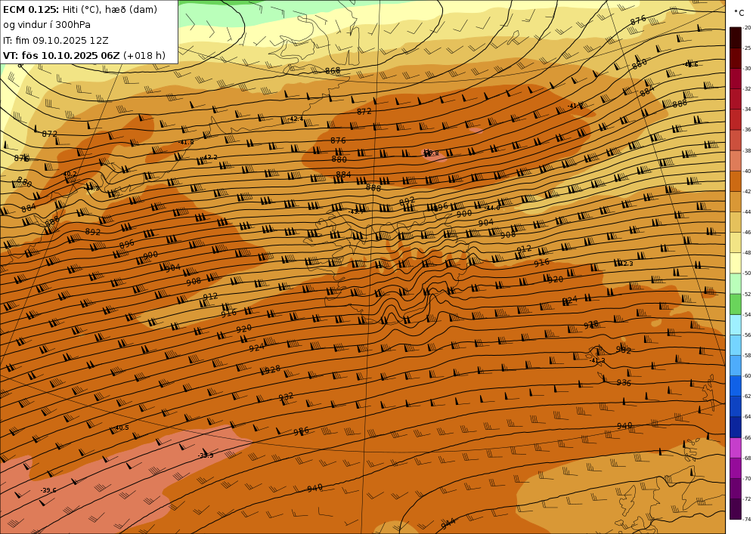Click the light green legend swatch between -50 and -52
The height and width of the screenshot is (534, 756).
pos(736,283)
